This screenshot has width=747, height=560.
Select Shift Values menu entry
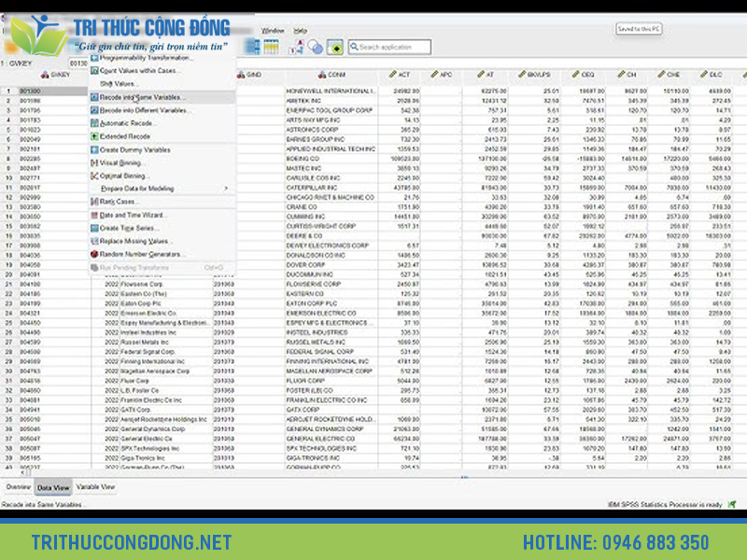coord(162,84)
